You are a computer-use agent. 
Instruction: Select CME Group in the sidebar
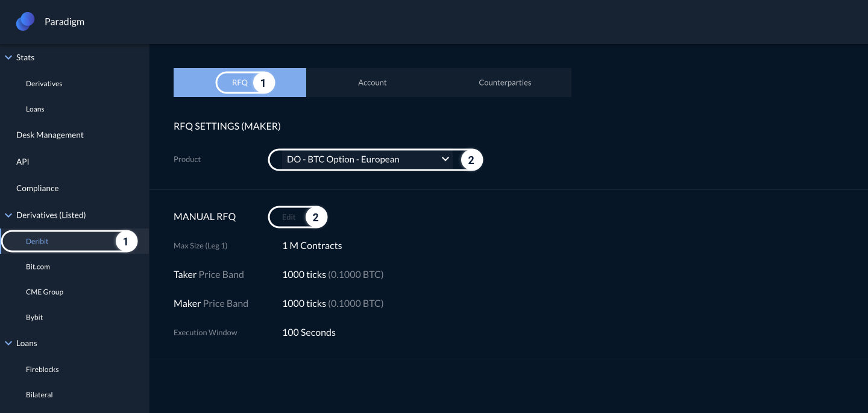tap(45, 292)
